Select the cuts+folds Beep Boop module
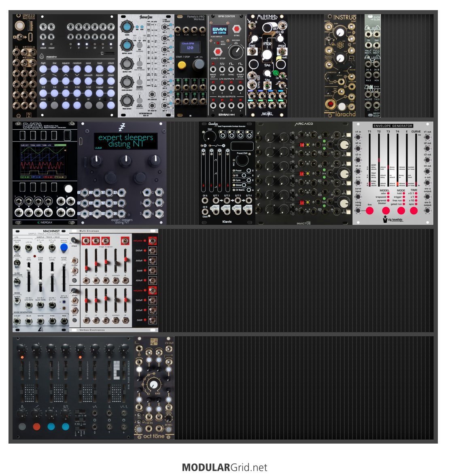Viewport: 450px width, 476px height. (x=372, y=66)
